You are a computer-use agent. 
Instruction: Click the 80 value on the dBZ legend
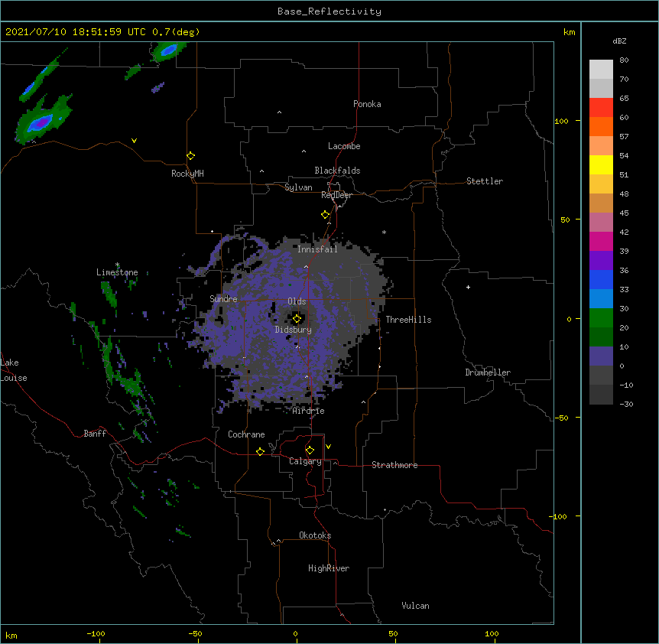624,60
